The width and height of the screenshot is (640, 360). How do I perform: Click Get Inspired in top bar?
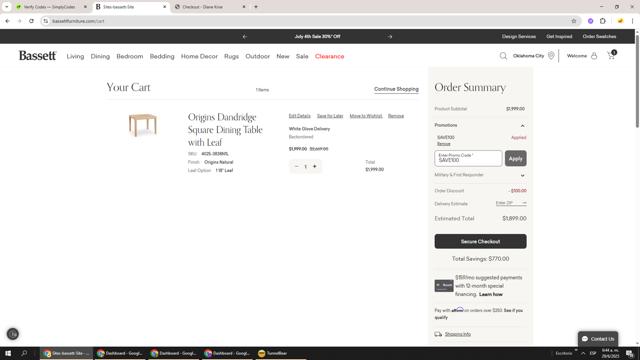tap(559, 36)
